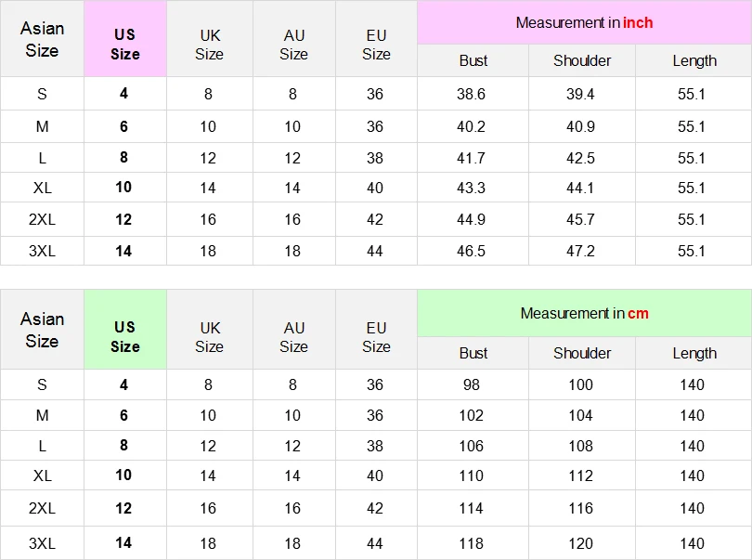752x560 pixels.
Task: Select the Measurement in cm header
Action: click(584, 313)
